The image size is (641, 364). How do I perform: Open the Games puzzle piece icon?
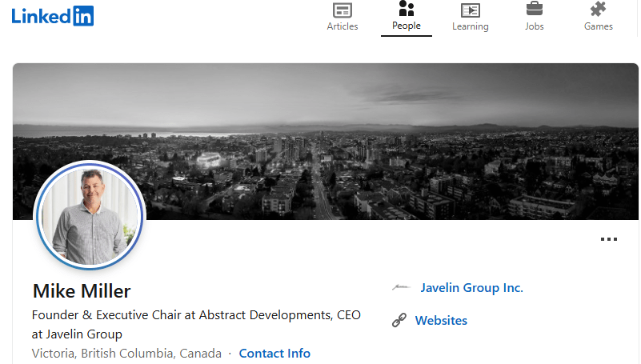tap(598, 10)
